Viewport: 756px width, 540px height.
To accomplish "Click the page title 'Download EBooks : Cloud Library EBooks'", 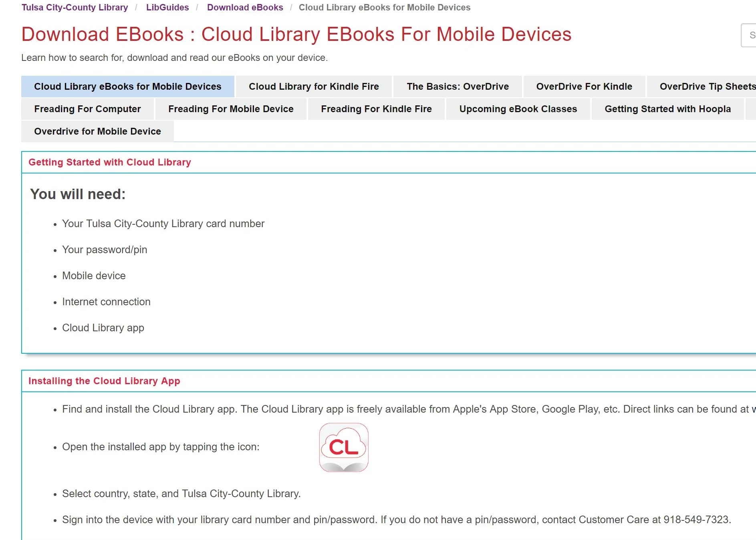I will point(296,34).
